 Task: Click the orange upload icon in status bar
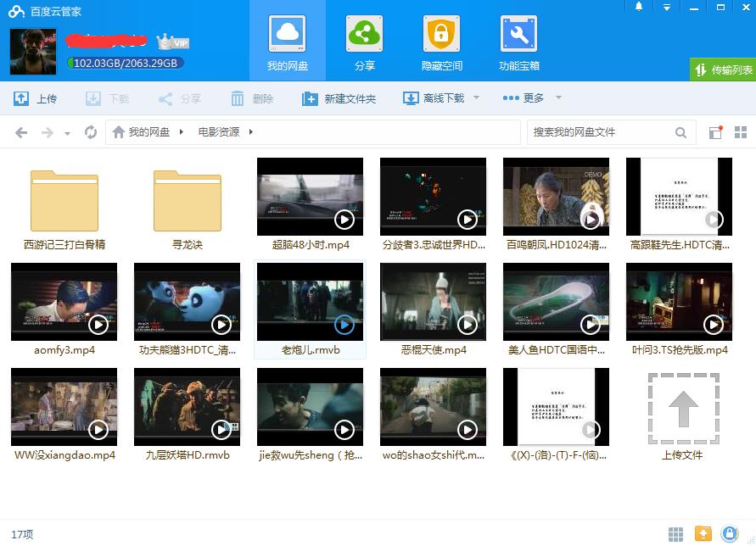pyautogui.click(x=703, y=533)
